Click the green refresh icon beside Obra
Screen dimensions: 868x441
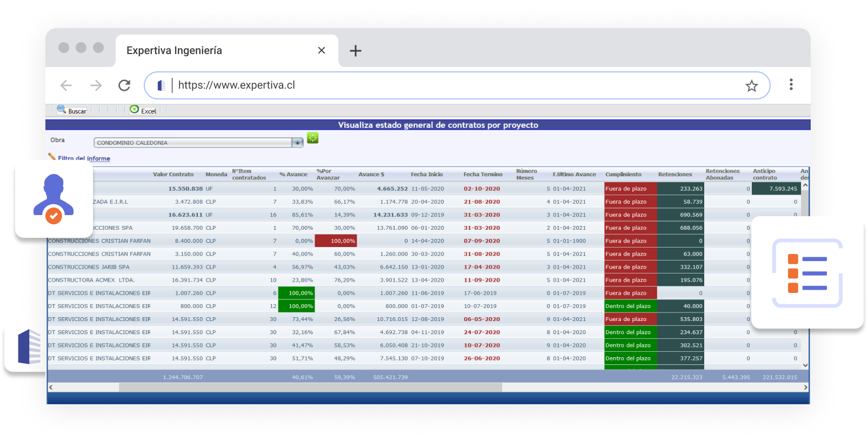coord(312,138)
